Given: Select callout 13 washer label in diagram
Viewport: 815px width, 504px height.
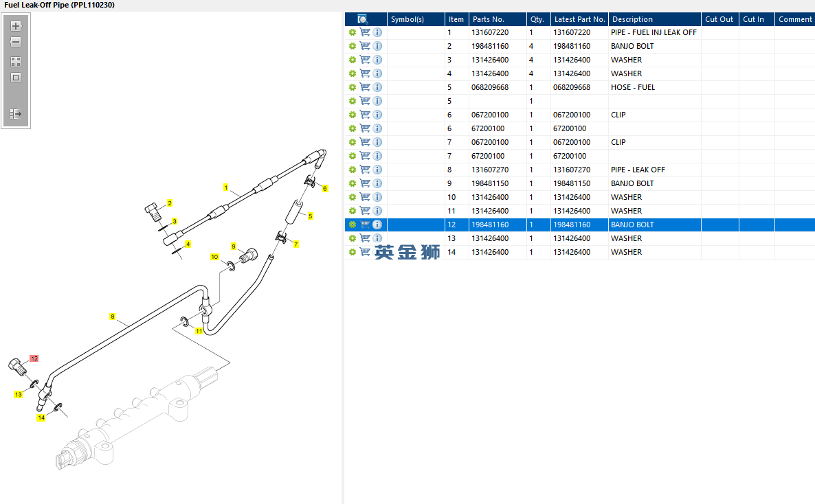Looking at the screenshot, I should 18,395.
